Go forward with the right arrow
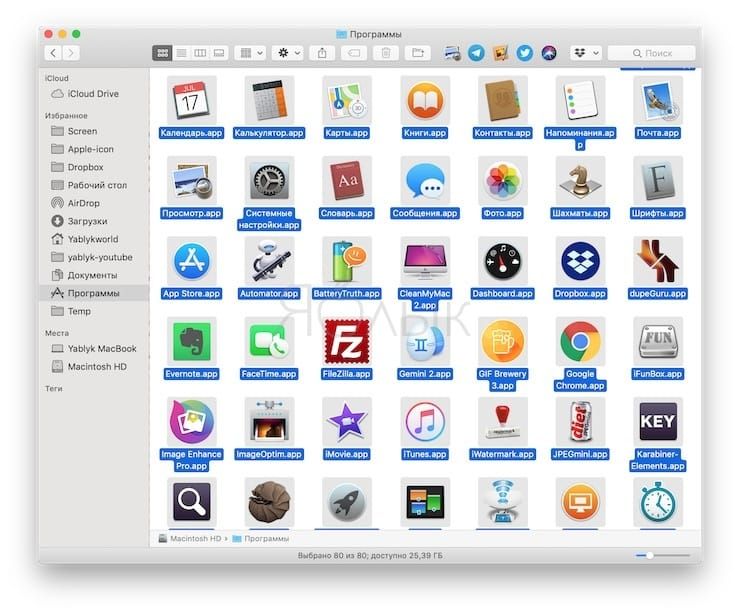Screen dimensions: 740x615 [71, 53]
